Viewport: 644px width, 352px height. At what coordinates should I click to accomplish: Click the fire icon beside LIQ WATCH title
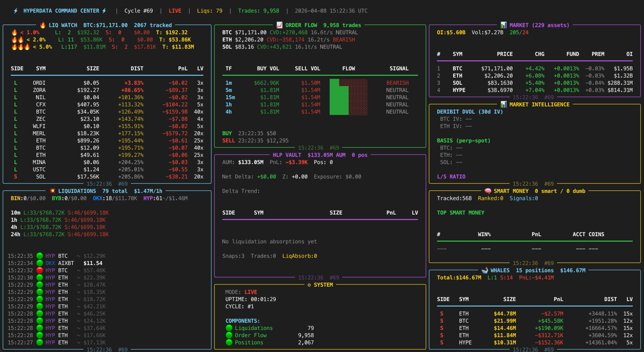click(43, 25)
